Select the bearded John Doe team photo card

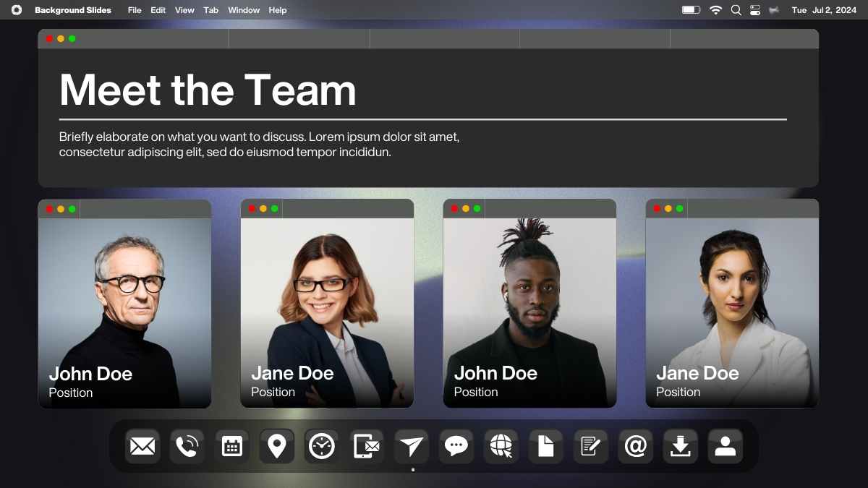click(529, 304)
